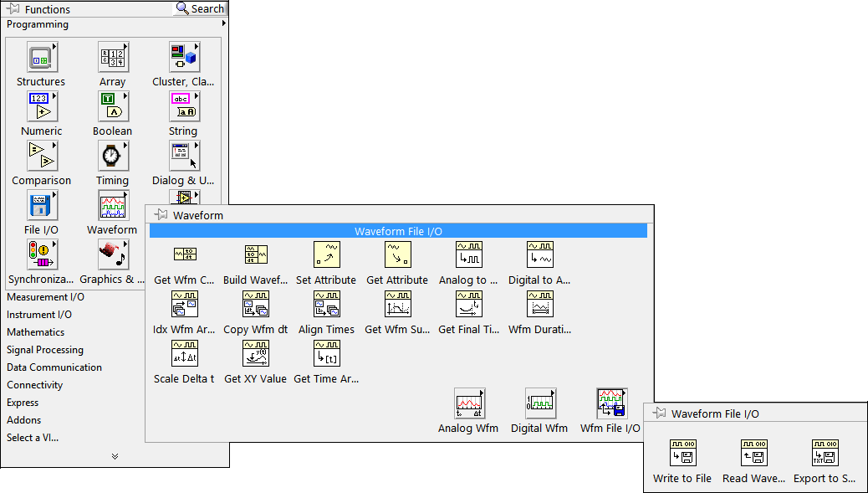Expand the Measurement I/O category
This screenshot has width=868, height=493.
coord(45,297)
